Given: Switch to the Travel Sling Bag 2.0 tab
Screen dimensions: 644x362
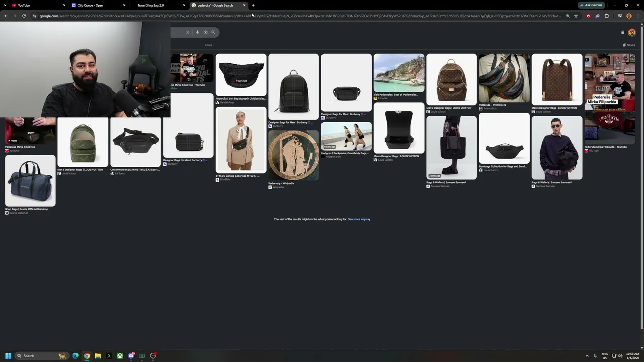Looking at the screenshot, I should pos(158,5).
